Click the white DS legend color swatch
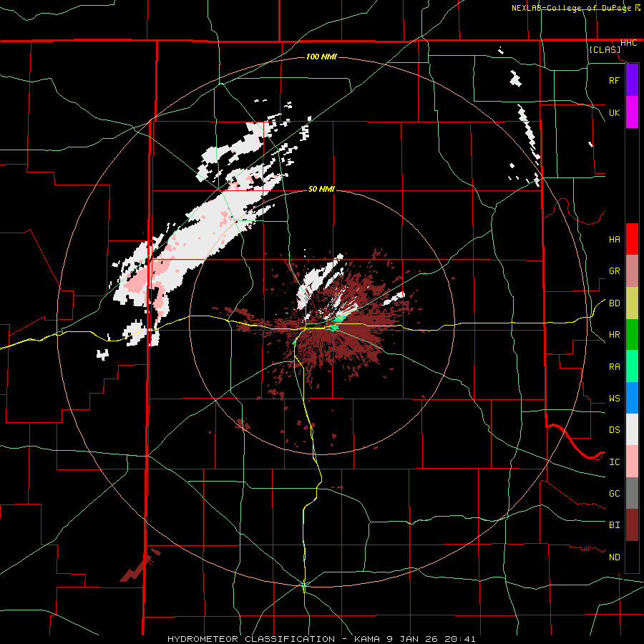This screenshot has width=644, height=644. click(x=632, y=429)
